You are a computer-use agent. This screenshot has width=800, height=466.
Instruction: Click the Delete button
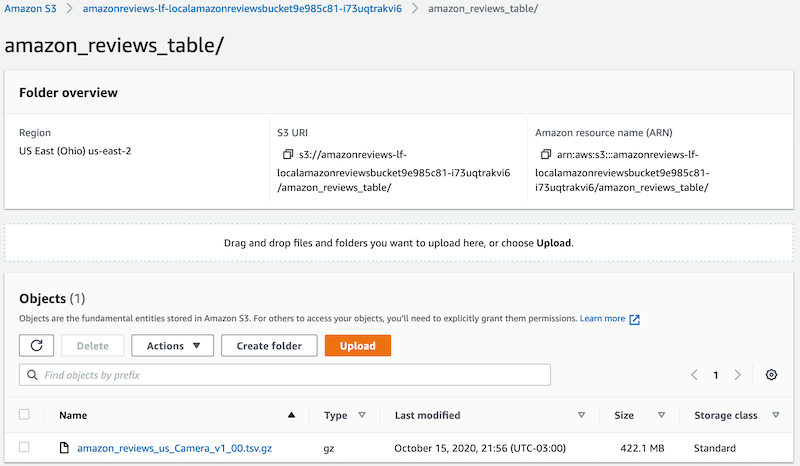point(92,346)
